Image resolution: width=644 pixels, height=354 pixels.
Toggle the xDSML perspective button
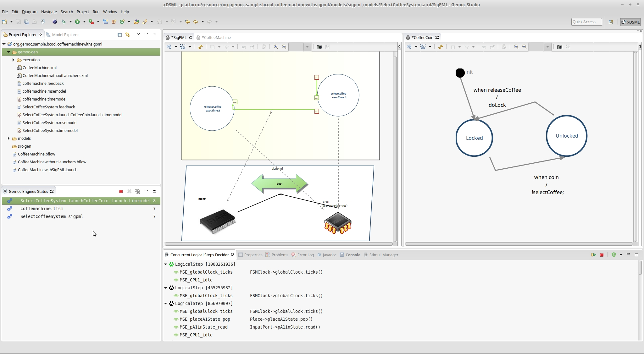click(x=630, y=22)
